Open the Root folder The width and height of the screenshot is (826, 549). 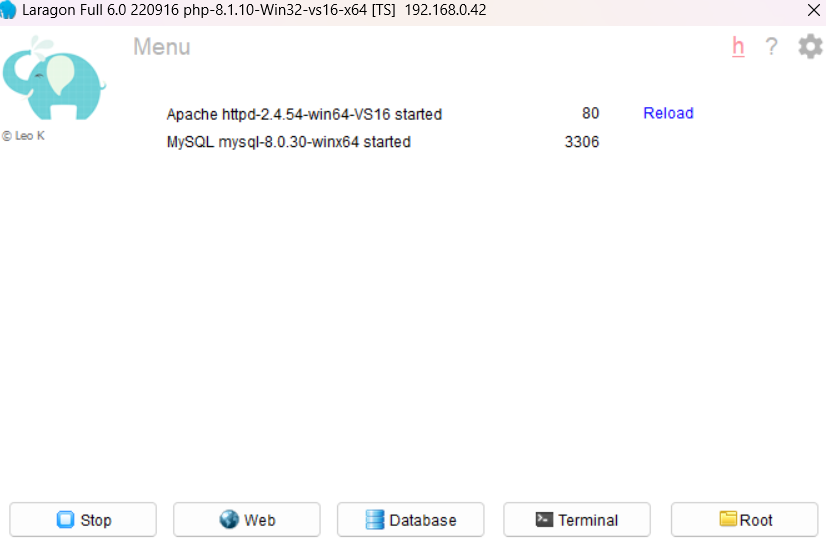tap(744, 519)
